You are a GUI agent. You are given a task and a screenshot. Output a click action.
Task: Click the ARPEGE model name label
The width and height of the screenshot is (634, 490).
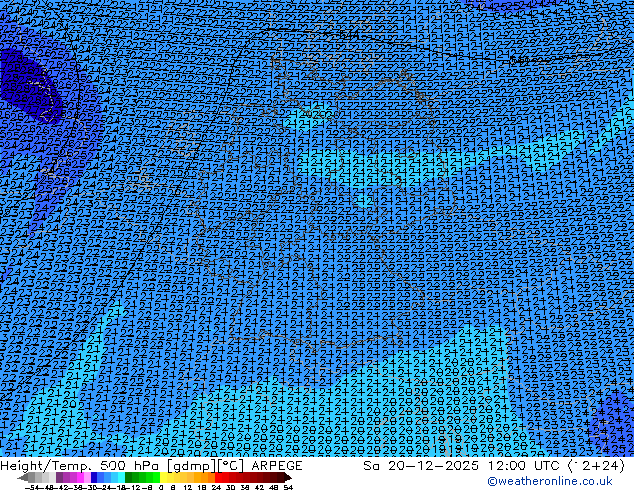tap(277, 466)
